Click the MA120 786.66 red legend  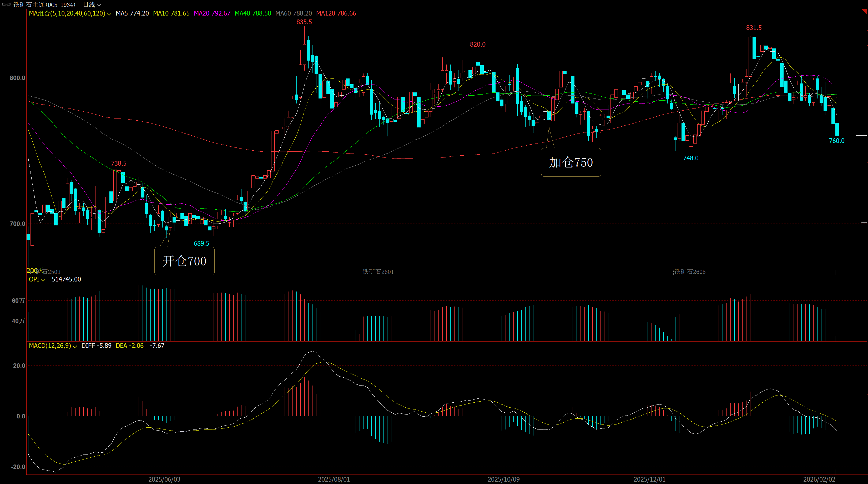[336, 13]
